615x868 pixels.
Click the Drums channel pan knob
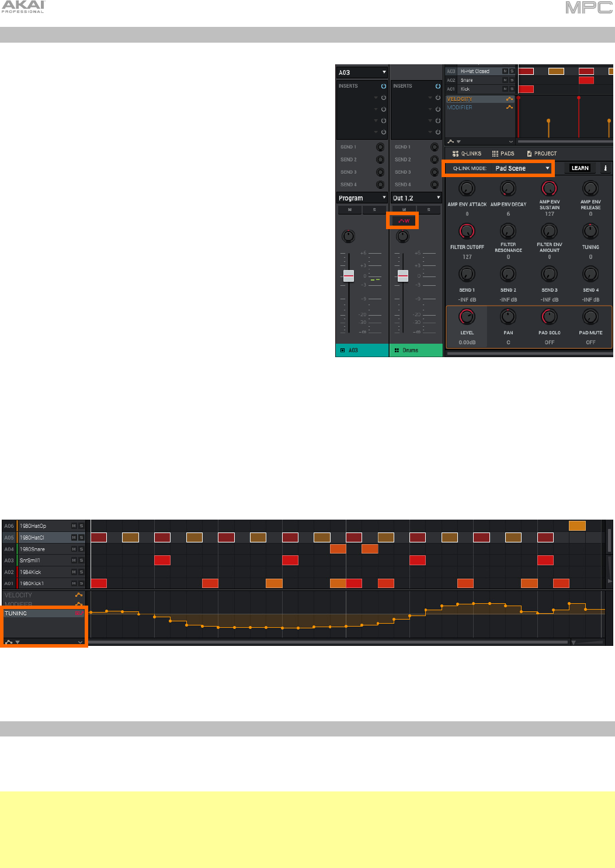tap(402, 236)
